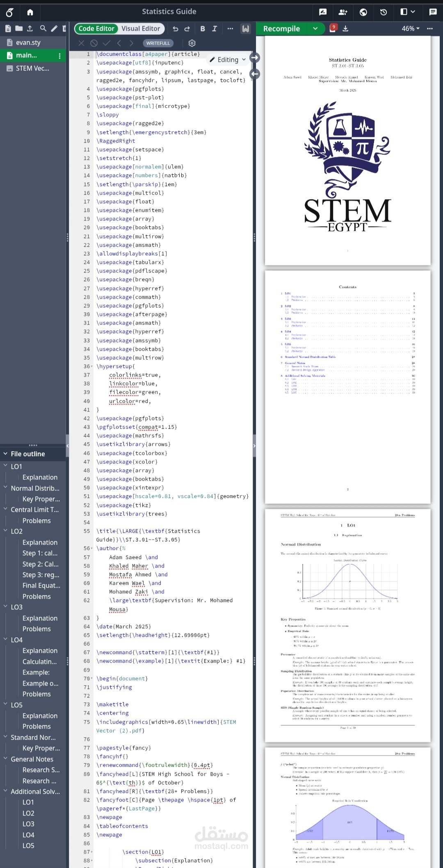
Task: Apply italic formatting
Action: pyautogui.click(x=214, y=29)
